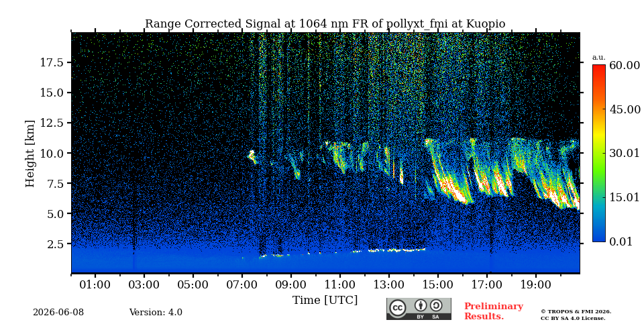The height and width of the screenshot is (322, 644).
Task: Click the '19:00' time tick label
Action: point(535,284)
